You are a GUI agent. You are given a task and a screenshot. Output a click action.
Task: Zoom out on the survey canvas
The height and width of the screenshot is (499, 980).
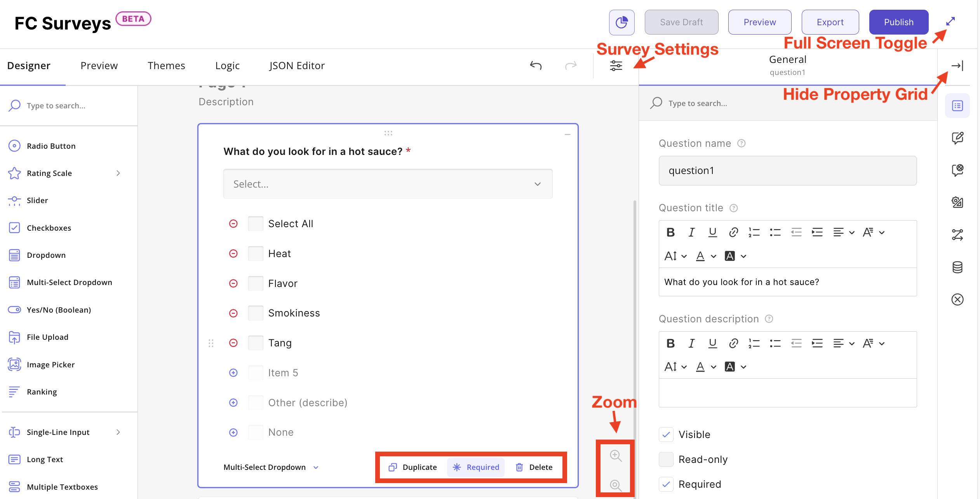[616, 485]
